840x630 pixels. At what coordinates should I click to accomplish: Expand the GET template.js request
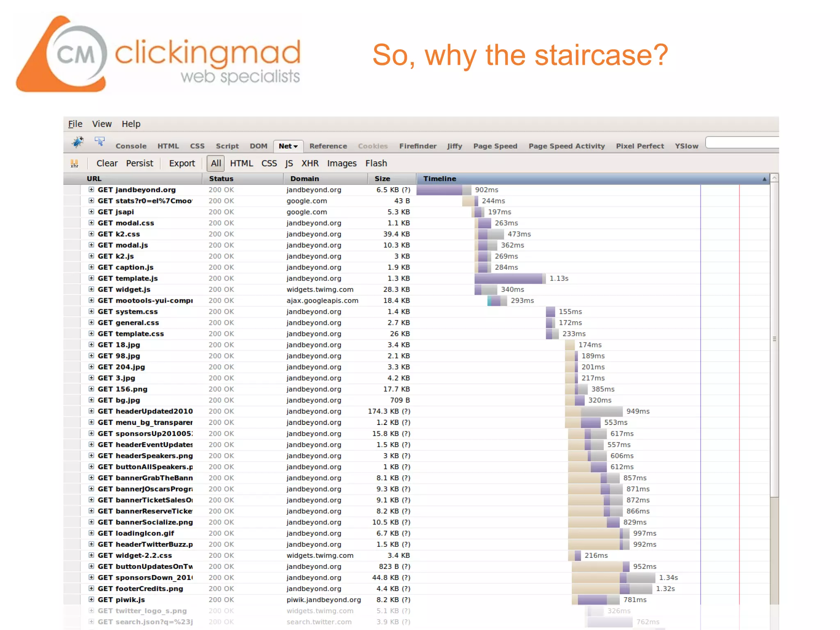91,278
